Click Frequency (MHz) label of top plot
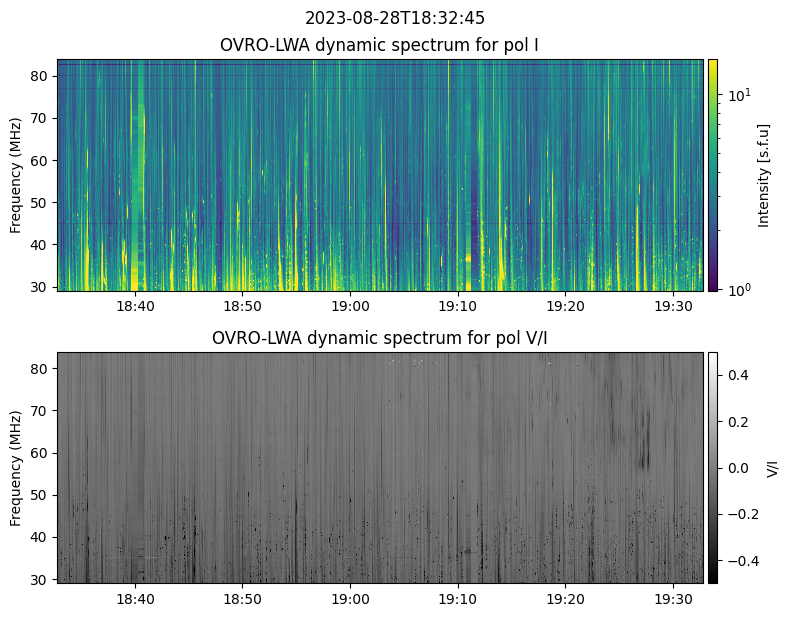 click(16, 175)
